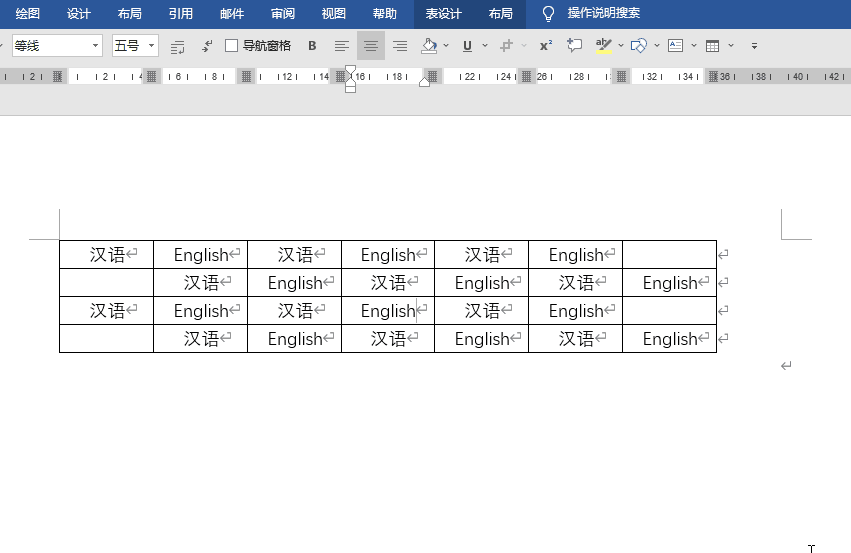The height and width of the screenshot is (553, 851).
Task: Open the 五号 font size dropdown
Action: pos(151,46)
